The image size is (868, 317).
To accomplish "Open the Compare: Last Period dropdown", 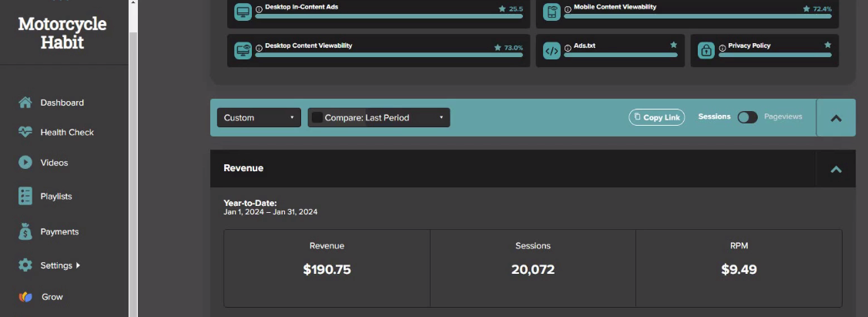I will 379,117.
